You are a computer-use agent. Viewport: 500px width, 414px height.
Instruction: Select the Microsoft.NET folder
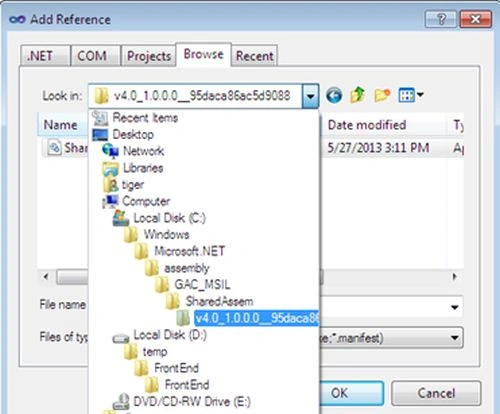click(189, 251)
